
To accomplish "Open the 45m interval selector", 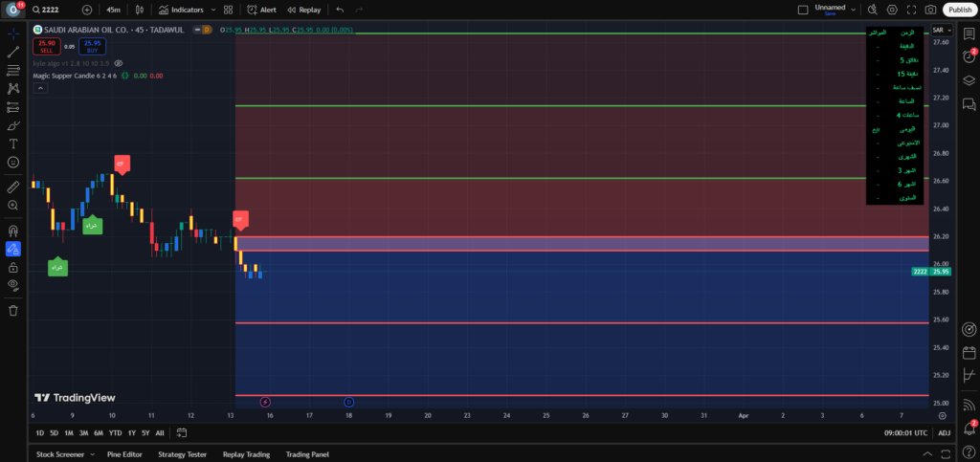I will [113, 10].
